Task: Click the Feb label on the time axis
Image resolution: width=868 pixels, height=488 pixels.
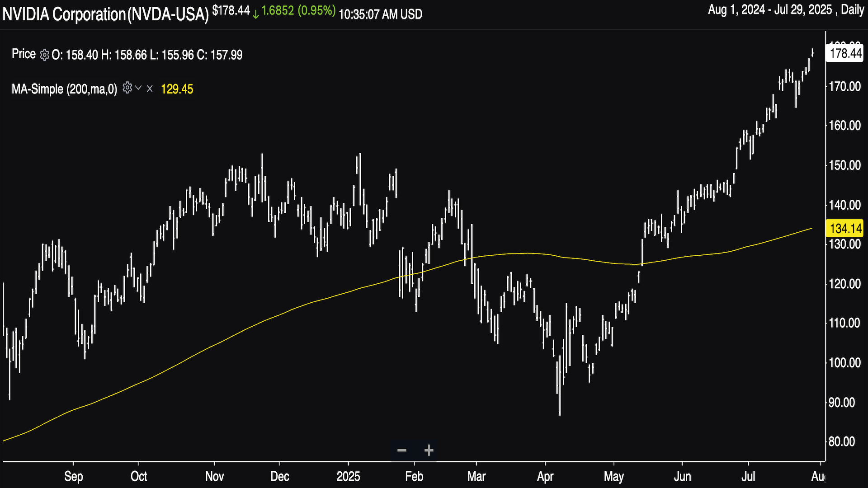Action: point(414,476)
